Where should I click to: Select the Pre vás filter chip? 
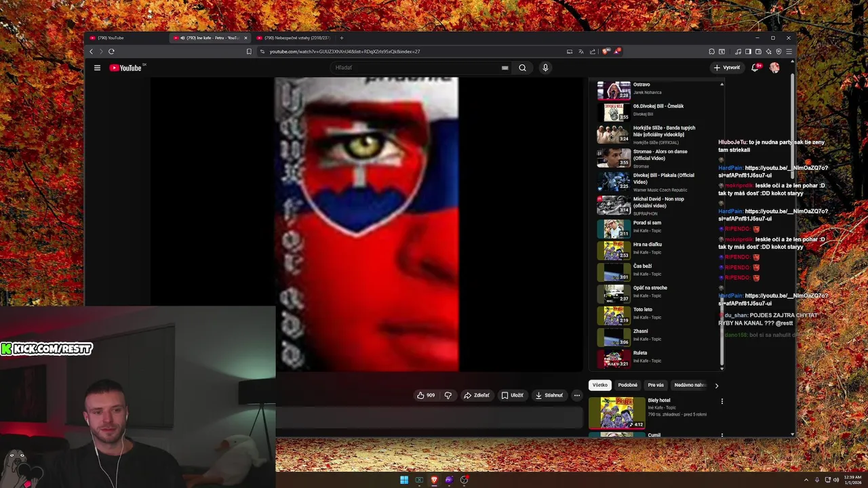click(x=656, y=385)
